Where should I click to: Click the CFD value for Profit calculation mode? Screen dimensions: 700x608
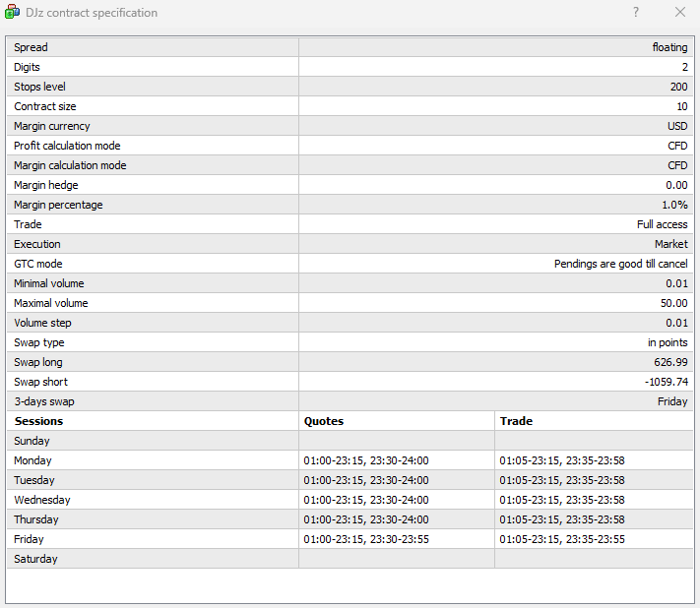677,146
